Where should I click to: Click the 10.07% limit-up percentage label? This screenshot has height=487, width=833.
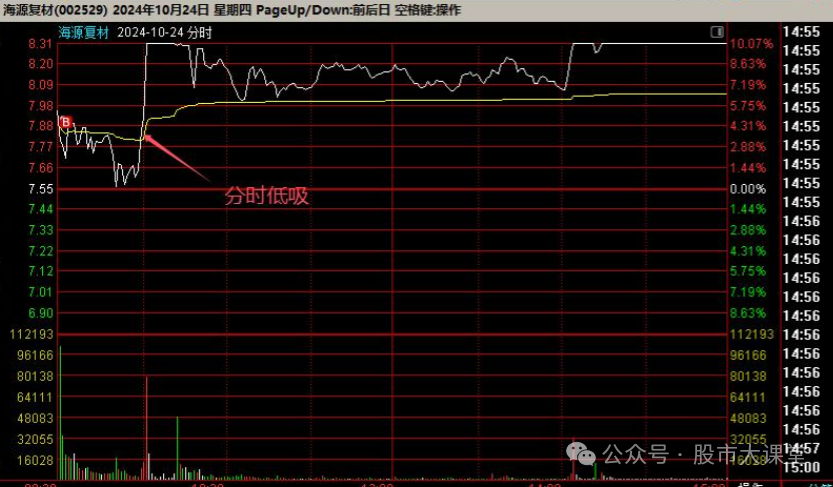point(752,44)
